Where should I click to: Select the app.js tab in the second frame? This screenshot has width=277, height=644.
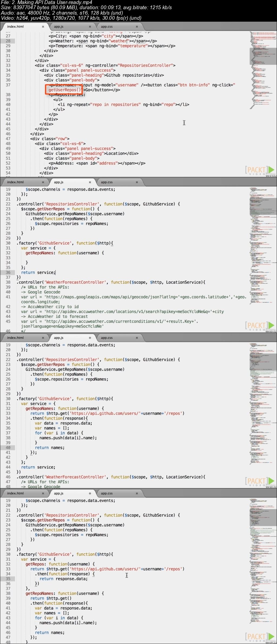tap(59, 182)
